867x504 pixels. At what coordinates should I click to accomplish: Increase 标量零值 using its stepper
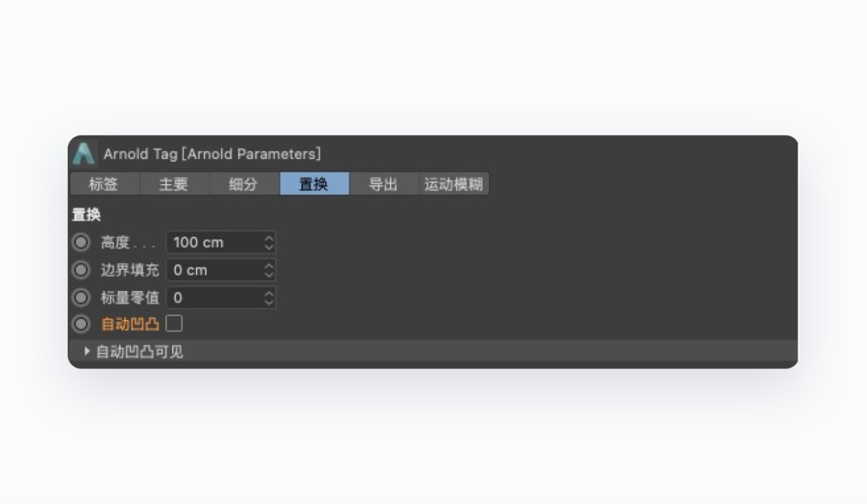pyautogui.click(x=268, y=294)
